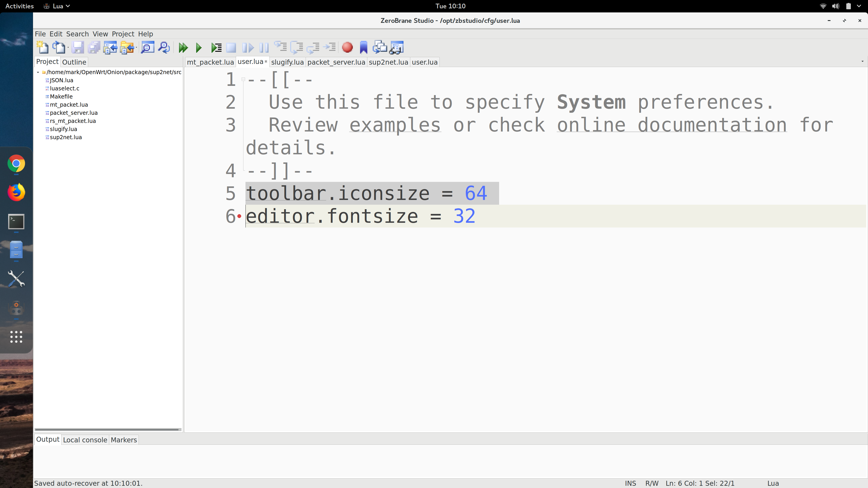Create a new file from the toolbar
868x488 pixels.
click(42, 47)
